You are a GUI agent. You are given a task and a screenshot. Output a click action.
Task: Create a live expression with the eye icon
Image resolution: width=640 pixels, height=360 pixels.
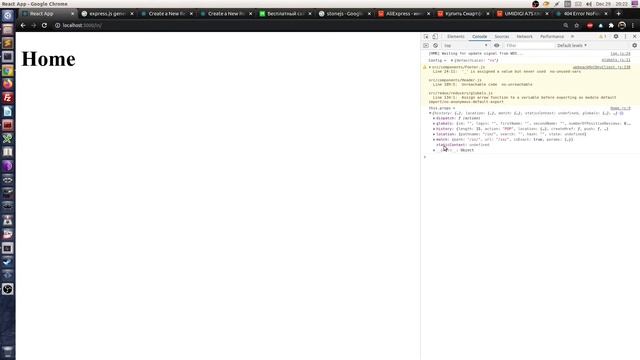click(x=496, y=46)
